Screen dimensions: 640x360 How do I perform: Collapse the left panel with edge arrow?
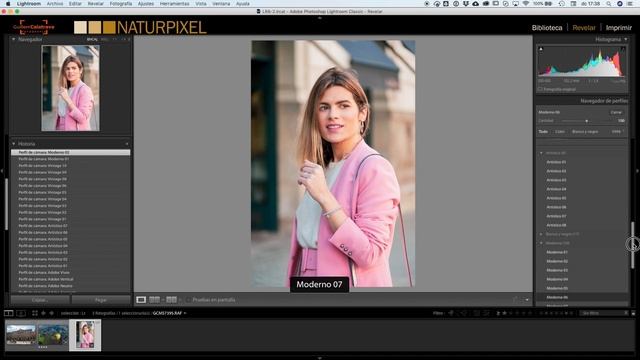pos(2,171)
